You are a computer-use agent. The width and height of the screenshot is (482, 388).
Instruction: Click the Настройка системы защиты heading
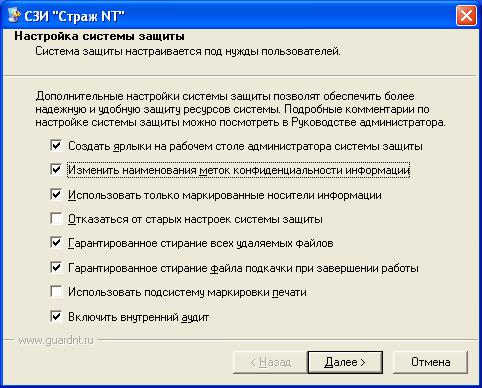(99, 36)
